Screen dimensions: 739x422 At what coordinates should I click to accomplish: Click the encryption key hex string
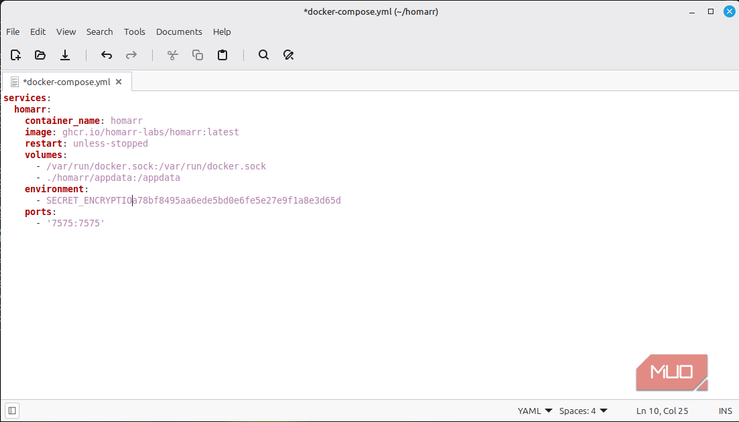pyautogui.click(x=237, y=200)
